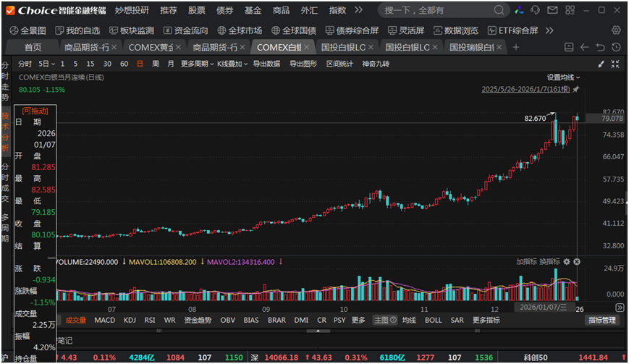The height and width of the screenshot is (364, 629).
Task: Switch to the 国投白银LC tab
Action: click(342, 47)
